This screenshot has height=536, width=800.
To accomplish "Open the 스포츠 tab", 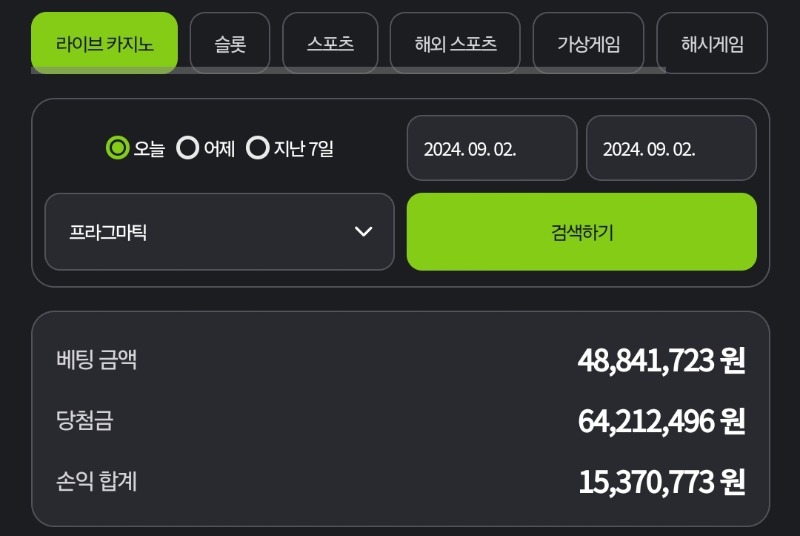I will 330,43.
